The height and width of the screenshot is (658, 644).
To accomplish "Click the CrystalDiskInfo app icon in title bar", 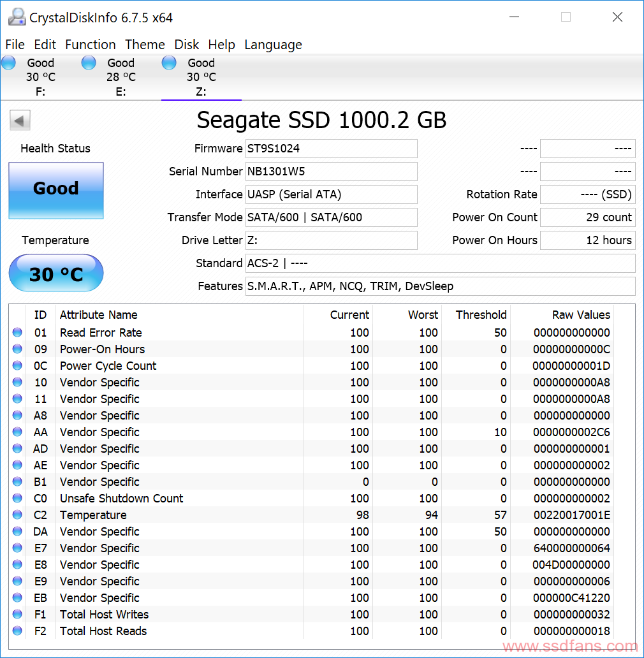I will [17, 17].
